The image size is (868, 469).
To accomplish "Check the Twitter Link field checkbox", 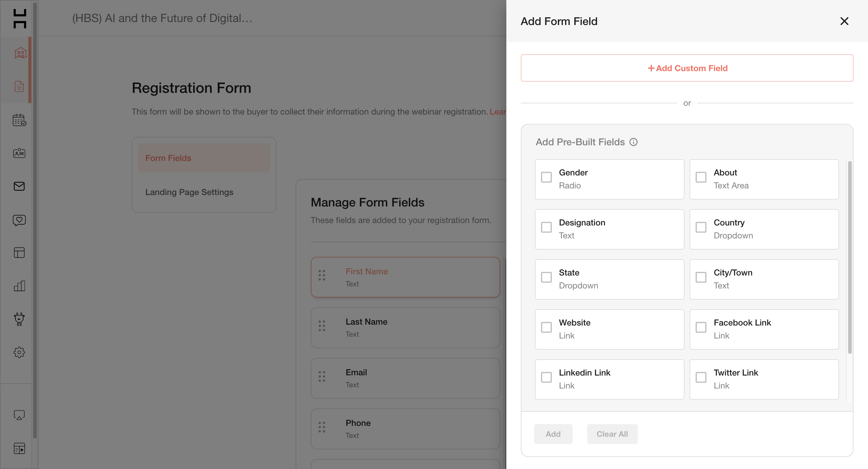I will (701, 377).
